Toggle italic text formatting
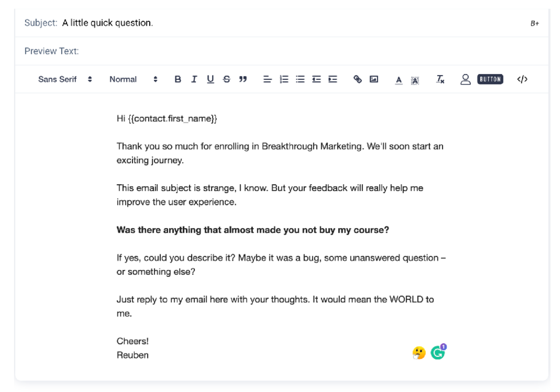 (x=194, y=79)
